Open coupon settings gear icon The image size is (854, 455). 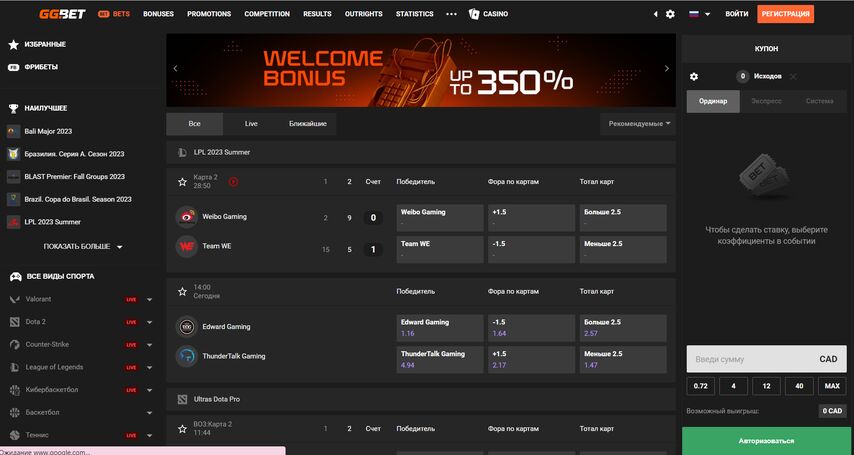694,77
